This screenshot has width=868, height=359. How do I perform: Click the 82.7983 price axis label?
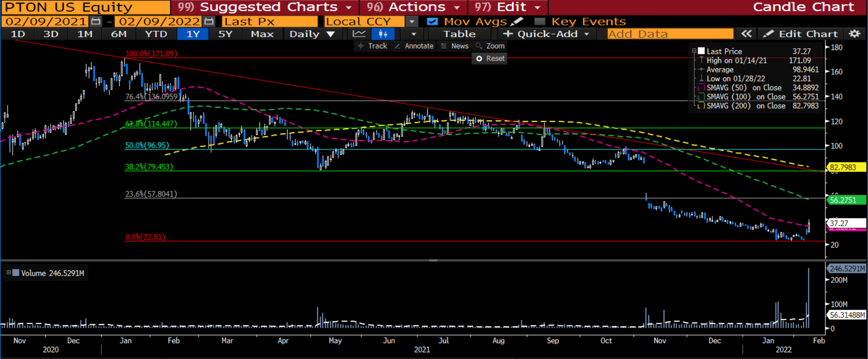point(846,168)
